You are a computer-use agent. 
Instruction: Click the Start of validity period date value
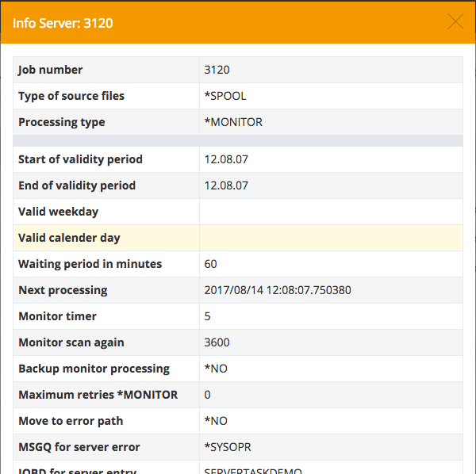click(226, 159)
